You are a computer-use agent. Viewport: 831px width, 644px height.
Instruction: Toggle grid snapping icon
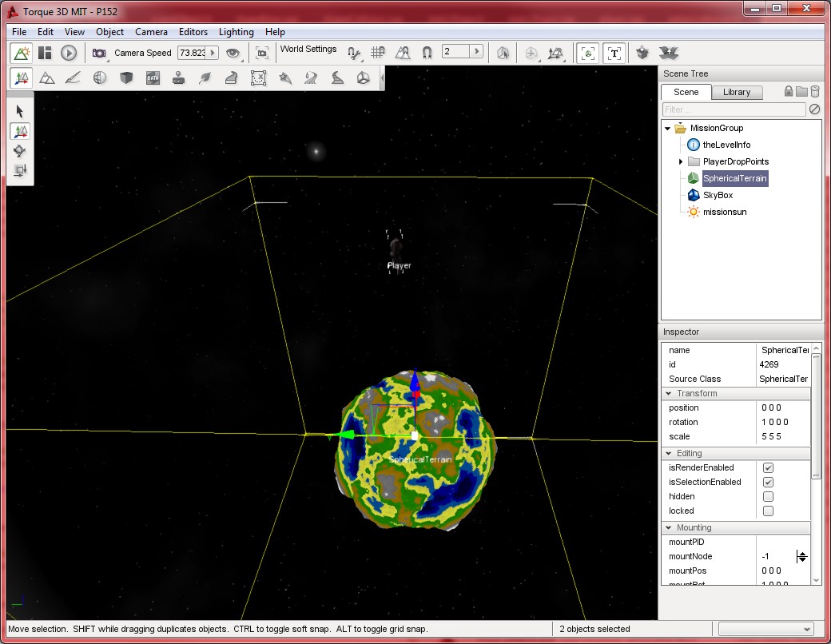click(x=378, y=53)
